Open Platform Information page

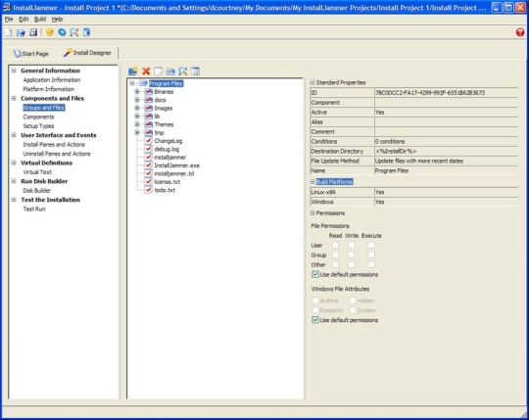click(49, 89)
